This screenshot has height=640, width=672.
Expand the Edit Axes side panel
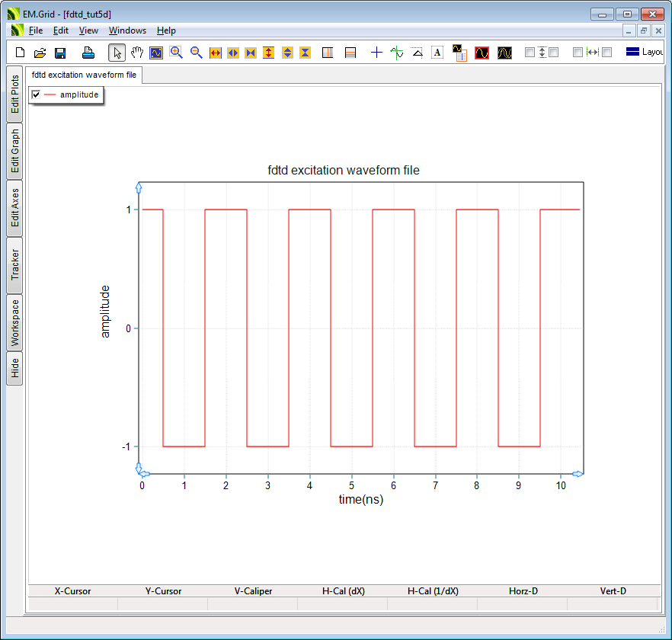click(x=14, y=209)
